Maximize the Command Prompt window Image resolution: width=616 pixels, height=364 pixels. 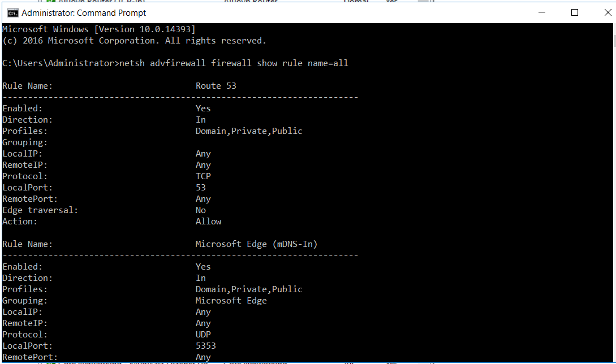coord(575,12)
